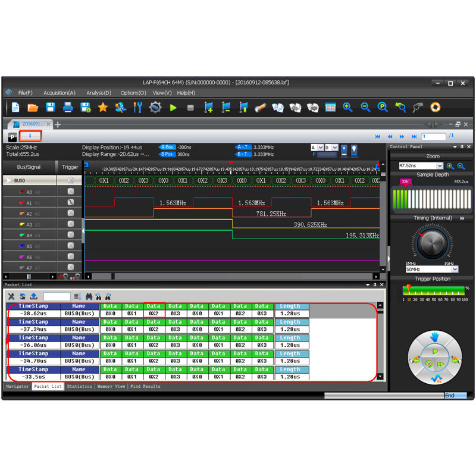The image size is (476, 476).
Task: Expand Timing (Internal) with the double arrow
Action: tap(462, 218)
